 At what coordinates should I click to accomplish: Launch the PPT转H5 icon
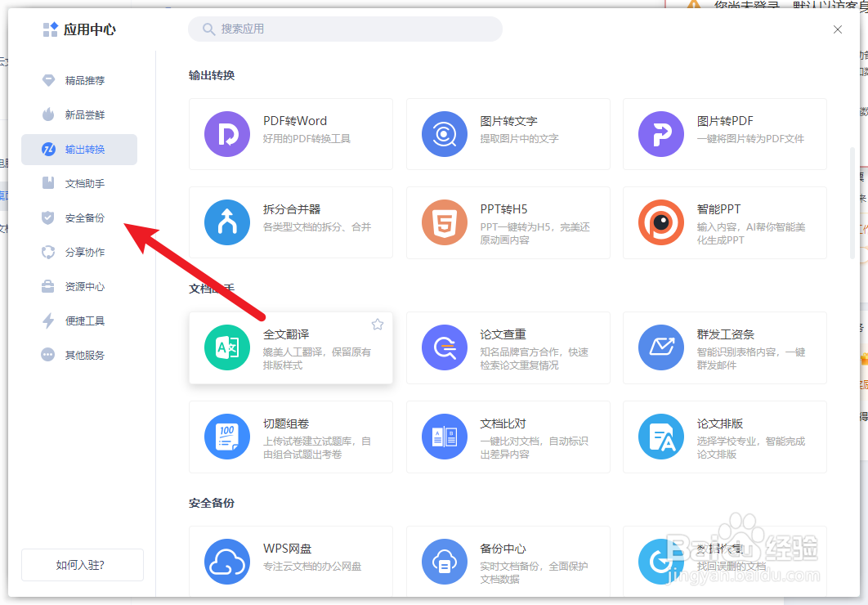pos(444,222)
